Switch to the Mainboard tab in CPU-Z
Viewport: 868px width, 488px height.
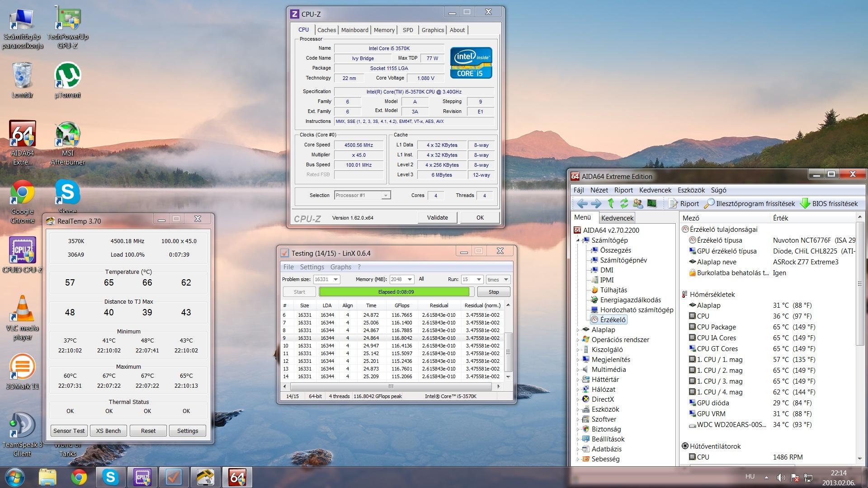click(354, 30)
